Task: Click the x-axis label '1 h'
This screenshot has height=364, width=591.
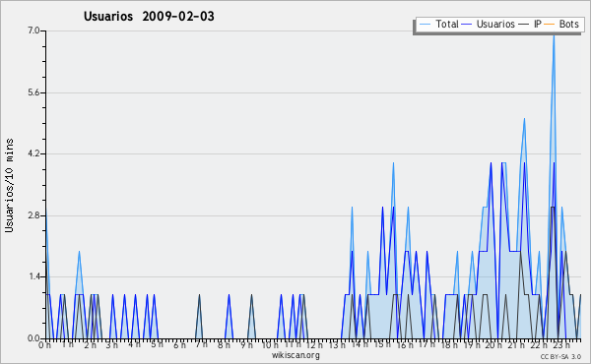Action: [x=67, y=344]
